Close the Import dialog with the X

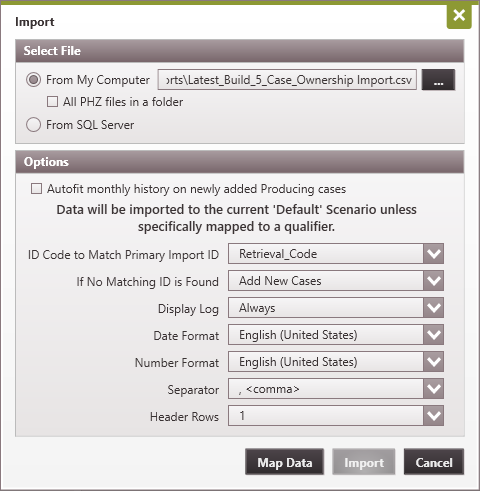(x=459, y=16)
